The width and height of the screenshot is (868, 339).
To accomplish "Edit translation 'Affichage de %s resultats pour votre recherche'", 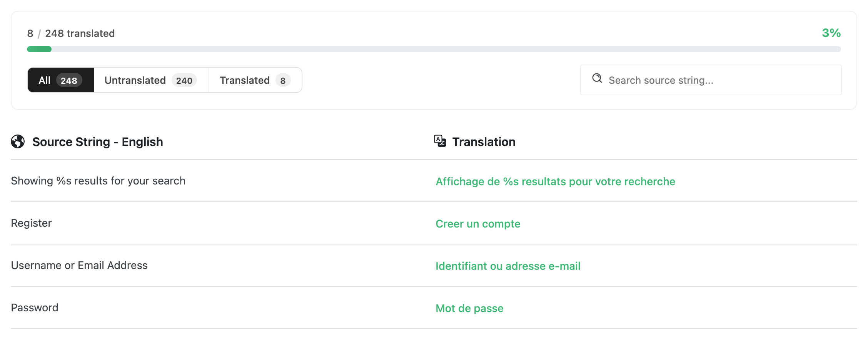I will coord(555,181).
